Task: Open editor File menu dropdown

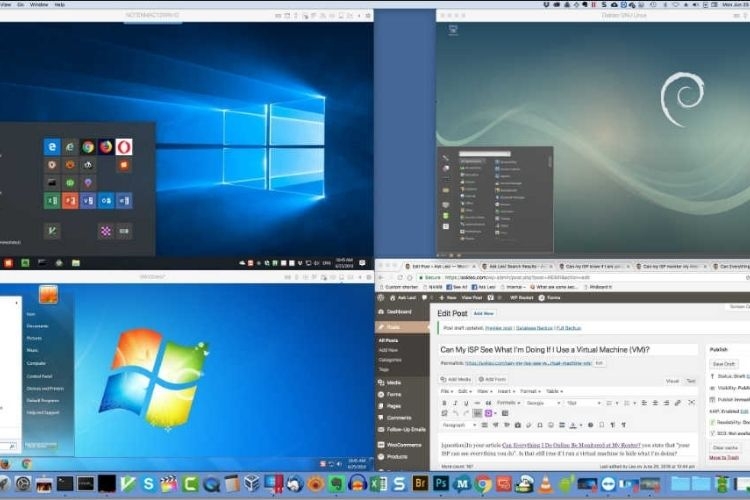Action: (x=446, y=391)
